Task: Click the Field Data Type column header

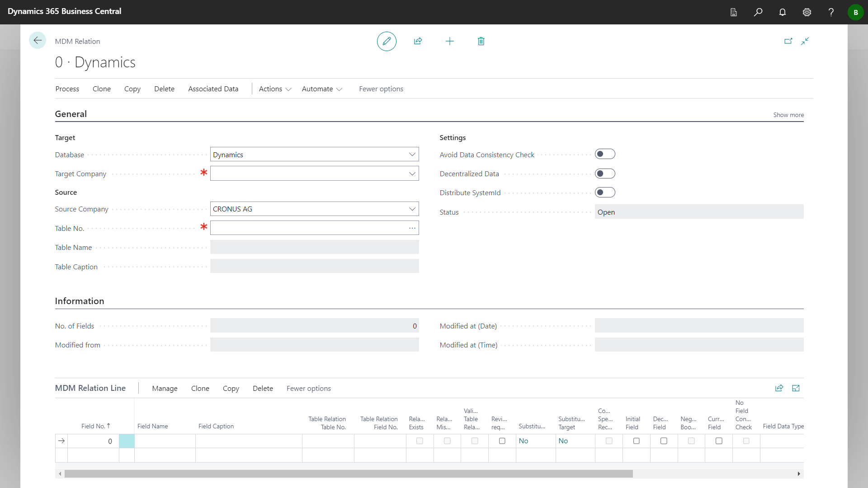Action: pyautogui.click(x=783, y=426)
